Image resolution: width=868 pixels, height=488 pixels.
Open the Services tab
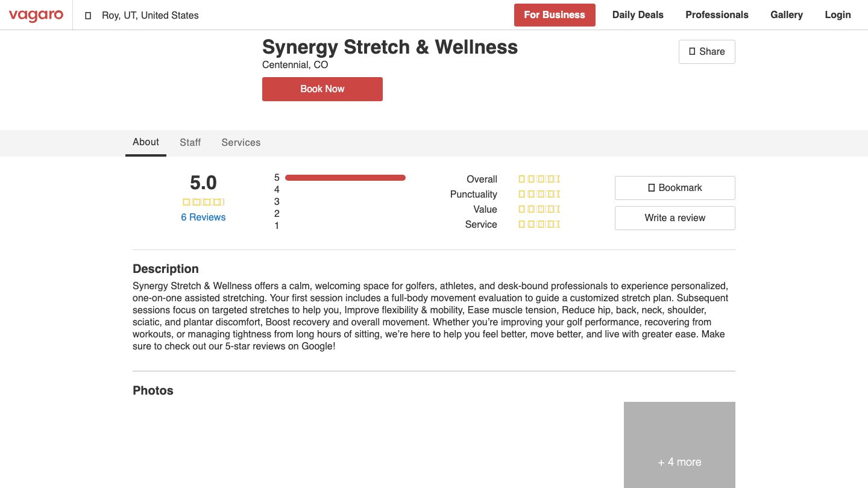(x=241, y=142)
